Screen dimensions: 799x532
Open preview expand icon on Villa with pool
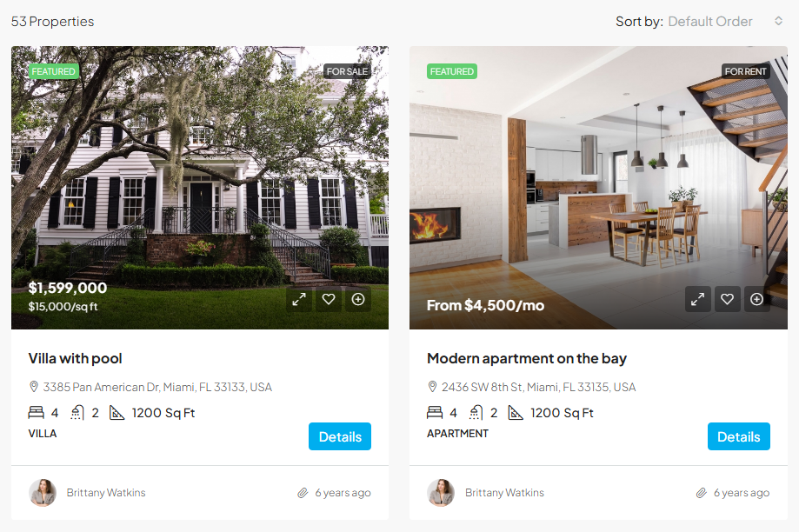tap(299, 299)
